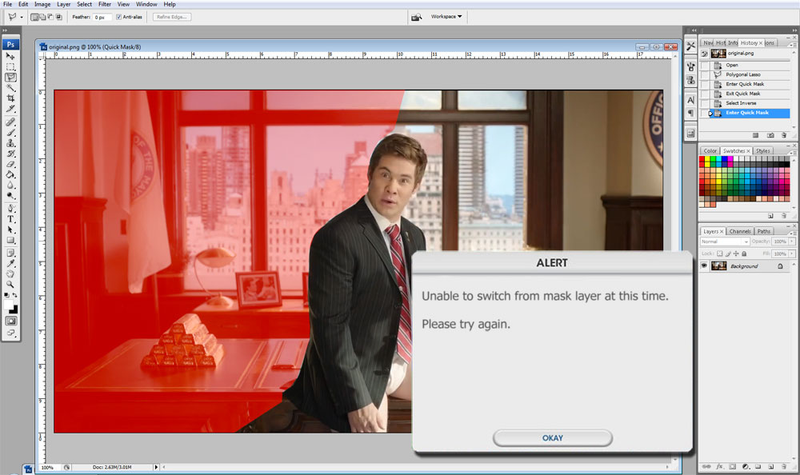Open the Window menu
The height and width of the screenshot is (475, 800).
coord(146,4)
